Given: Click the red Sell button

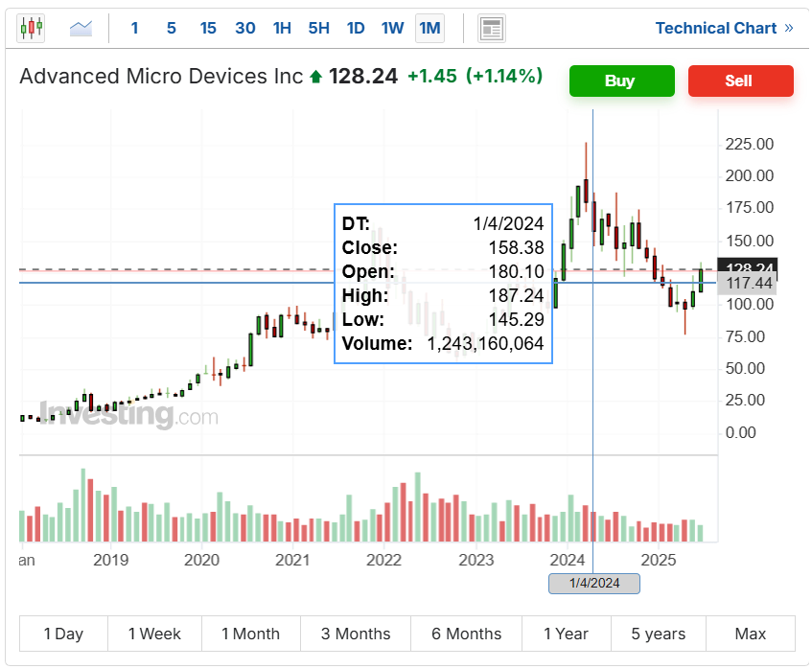Looking at the screenshot, I should pos(740,81).
